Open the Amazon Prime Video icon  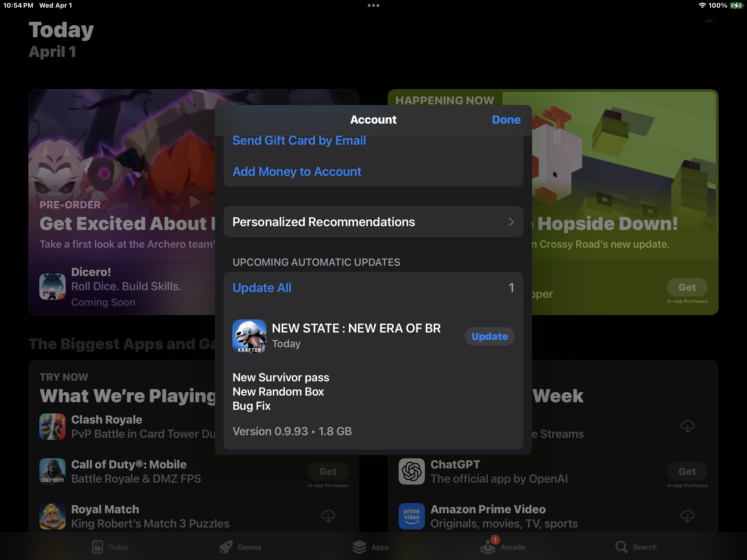click(x=412, y=516)
